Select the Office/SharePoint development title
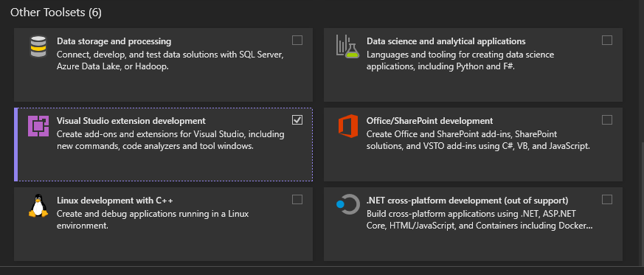 coord(429,121)
